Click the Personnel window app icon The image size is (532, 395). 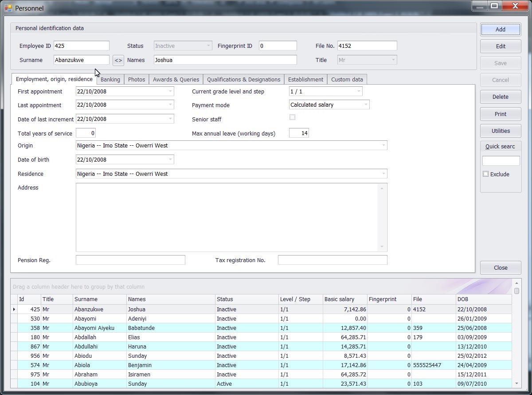coord(8,8)
